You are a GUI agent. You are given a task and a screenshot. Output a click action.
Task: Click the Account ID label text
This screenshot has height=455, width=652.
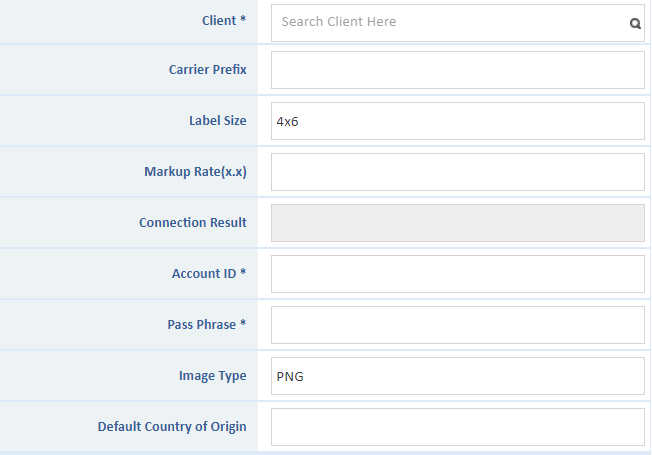tap(208, 274)
